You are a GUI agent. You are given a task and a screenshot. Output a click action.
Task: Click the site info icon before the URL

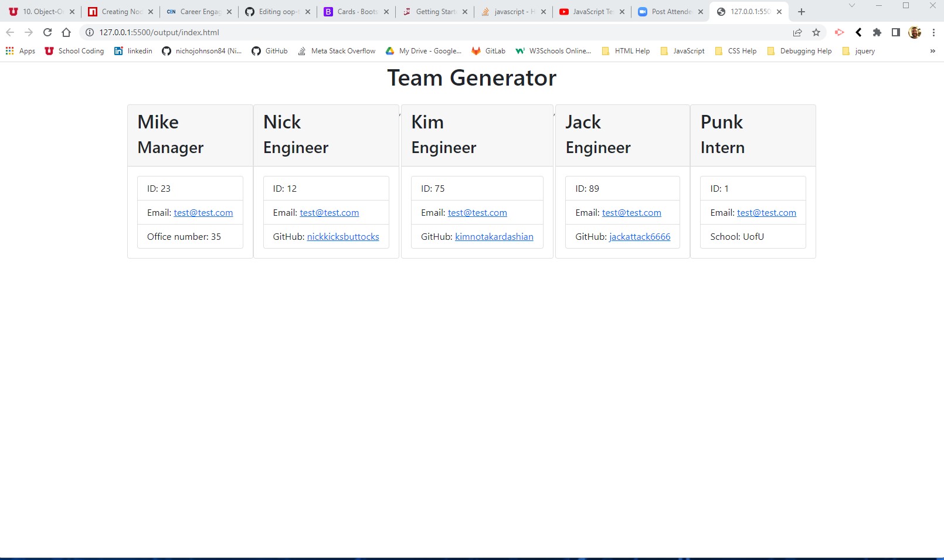click(89, 32)
